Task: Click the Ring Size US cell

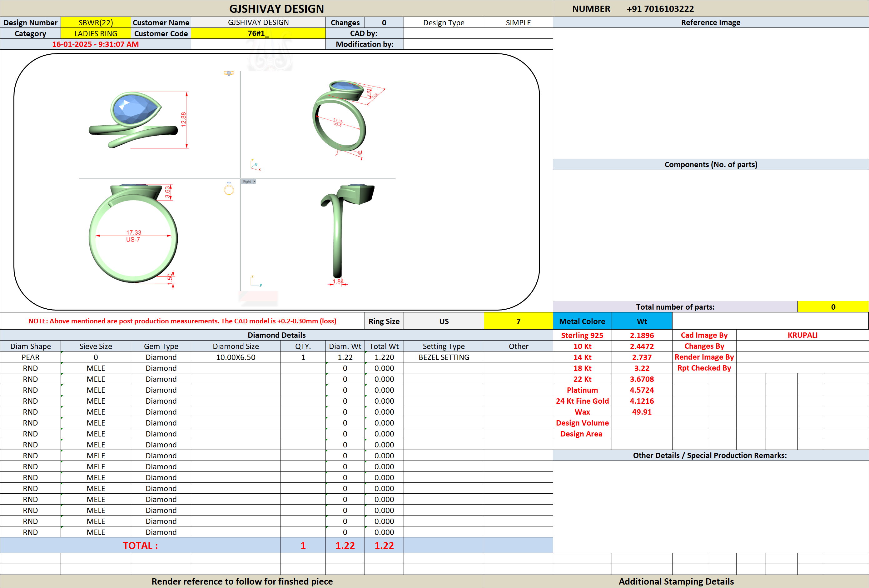Action: tap(444, 321)
